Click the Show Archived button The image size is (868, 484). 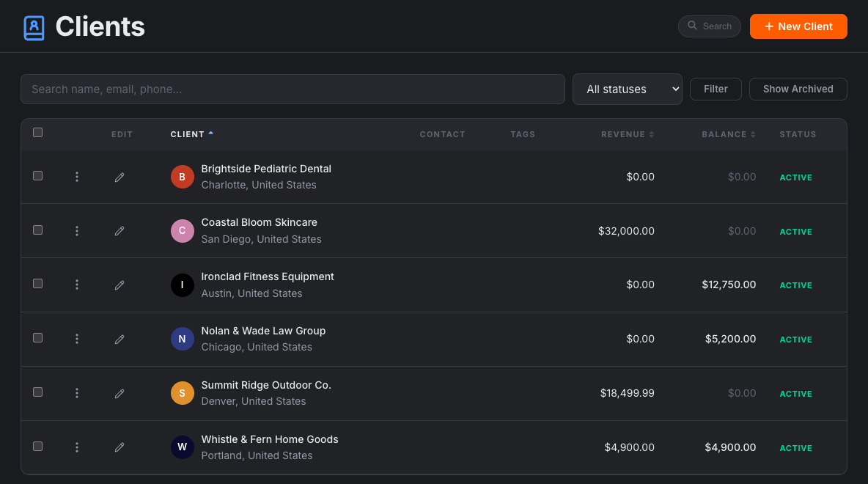point(798,89)
